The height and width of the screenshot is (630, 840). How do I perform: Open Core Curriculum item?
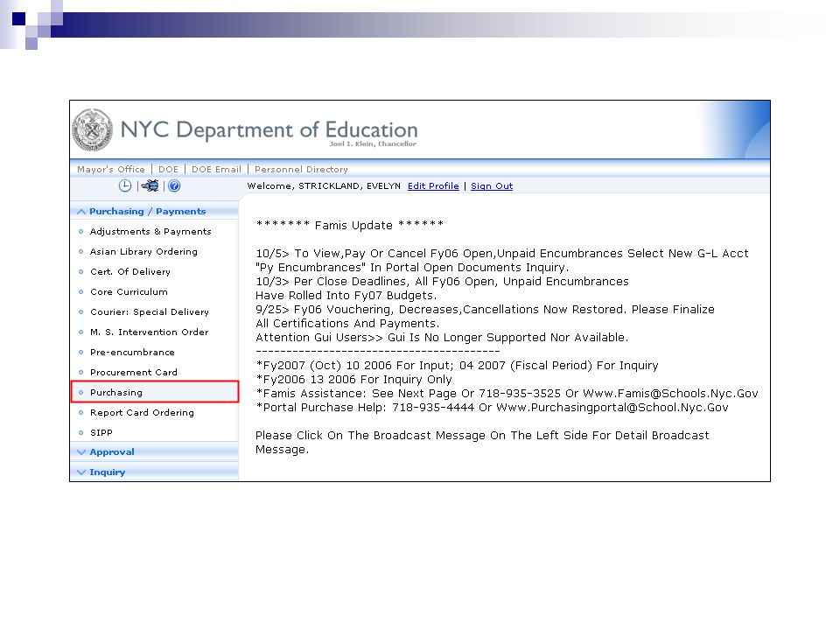[x=129, y=292]
